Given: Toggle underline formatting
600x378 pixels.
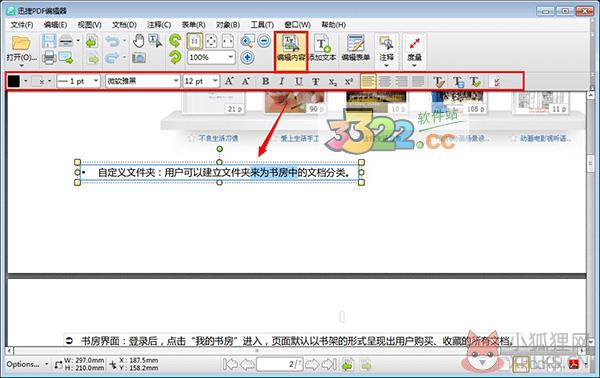Looking at the screenshot, I should pyautogui.click(x=299, y=81).
